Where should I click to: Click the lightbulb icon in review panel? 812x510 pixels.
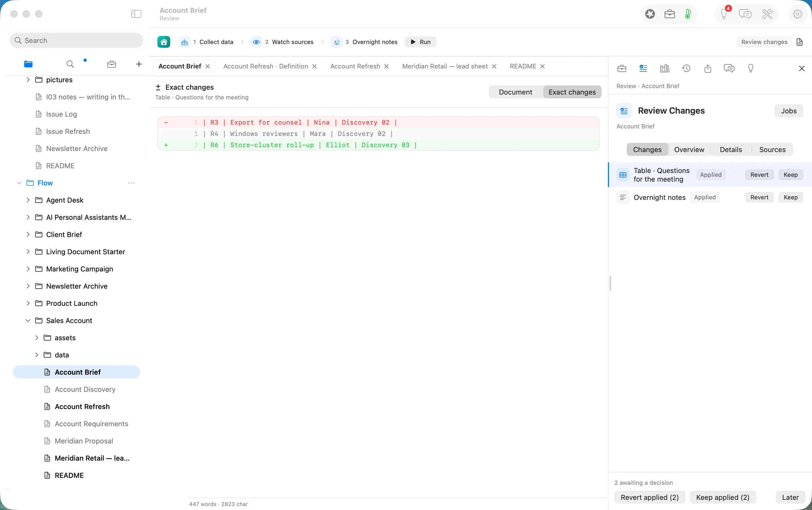(750, 68)
